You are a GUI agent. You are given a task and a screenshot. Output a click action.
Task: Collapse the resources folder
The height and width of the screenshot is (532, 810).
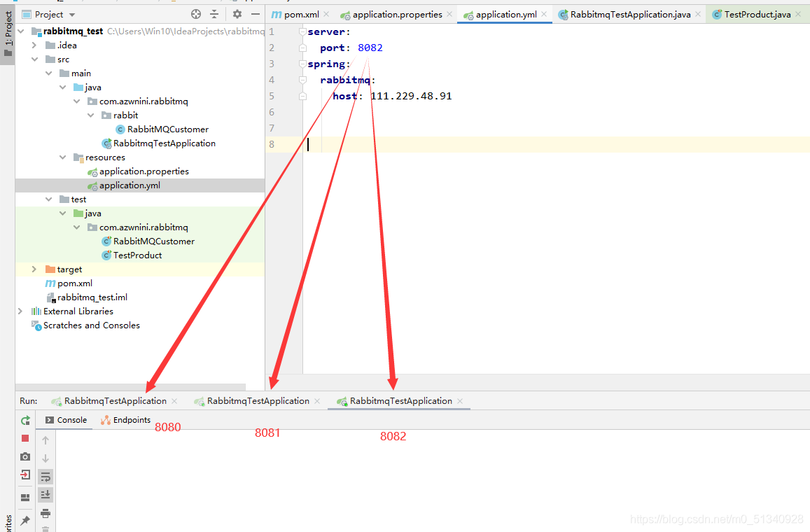62,157
